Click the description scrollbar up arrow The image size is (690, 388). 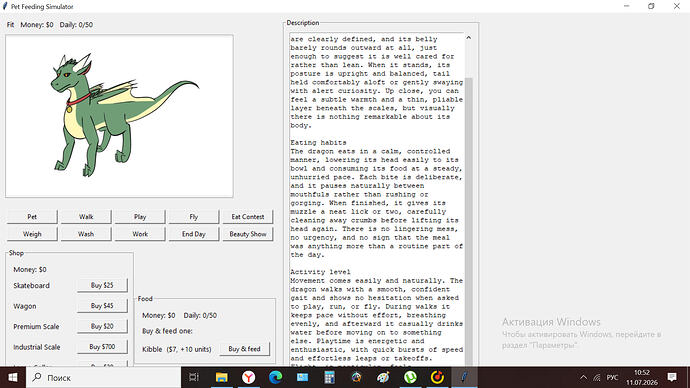[x=469, y=38]
